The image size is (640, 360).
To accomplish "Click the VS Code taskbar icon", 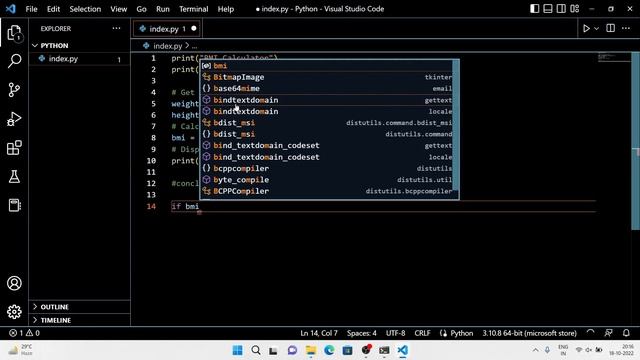I will 402,350.
